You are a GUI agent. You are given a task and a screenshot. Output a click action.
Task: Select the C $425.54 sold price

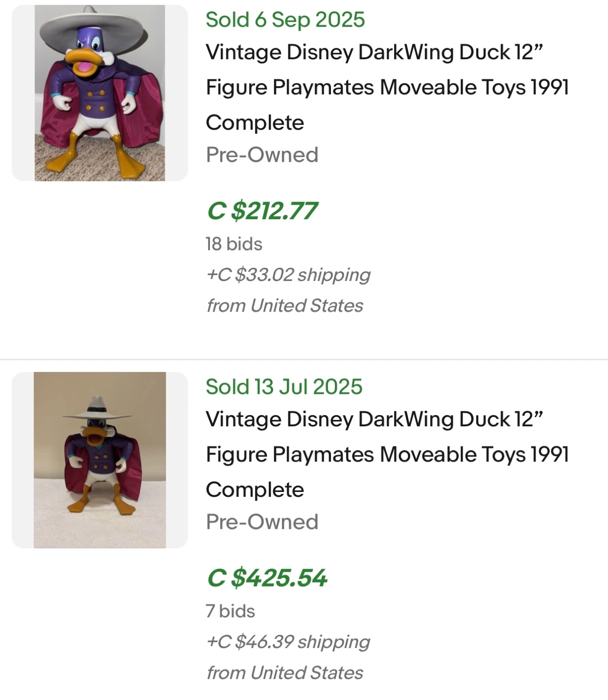tap(267, 578)
